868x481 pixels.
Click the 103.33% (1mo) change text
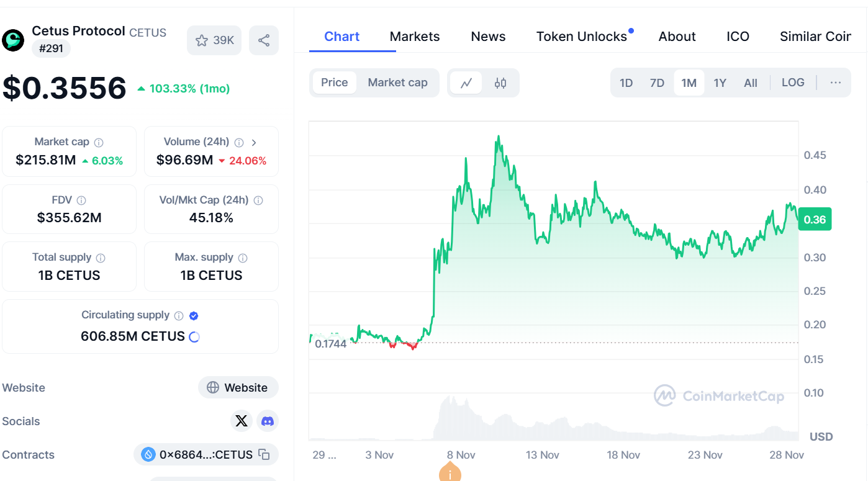tap(189, 89)
